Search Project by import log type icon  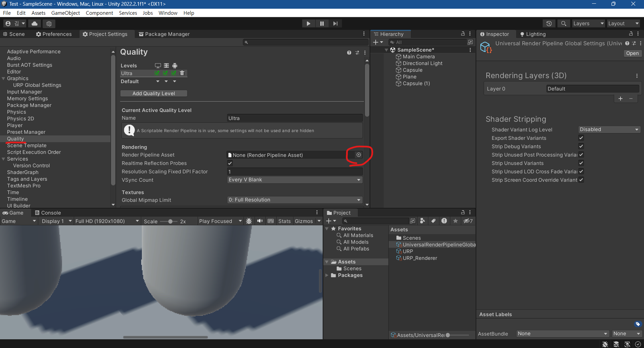444,221
